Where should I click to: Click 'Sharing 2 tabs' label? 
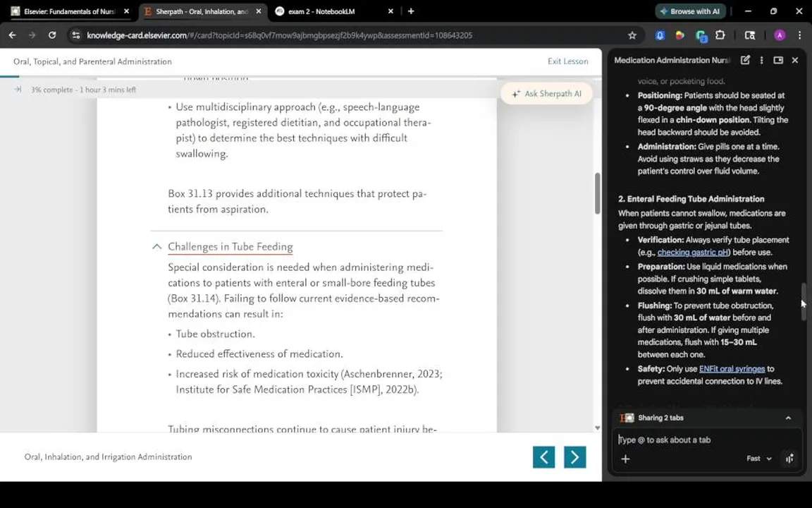[660, 418]
